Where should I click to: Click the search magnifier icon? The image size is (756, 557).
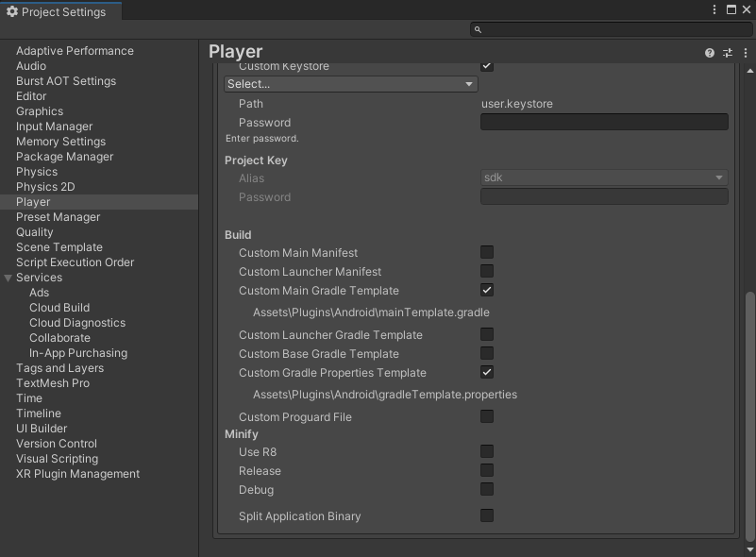tap(479, 30)
